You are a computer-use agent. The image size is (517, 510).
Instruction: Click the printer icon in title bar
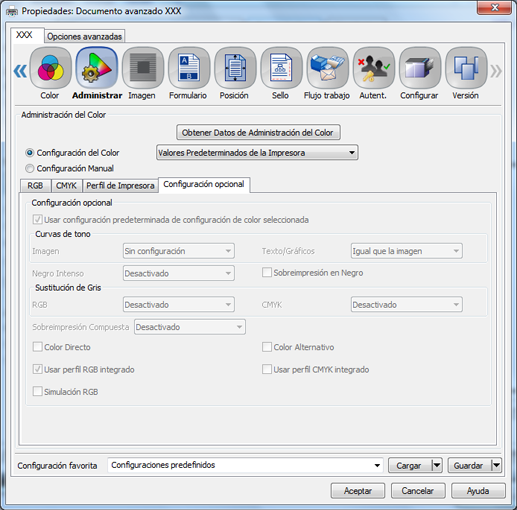tap(12, 12)
